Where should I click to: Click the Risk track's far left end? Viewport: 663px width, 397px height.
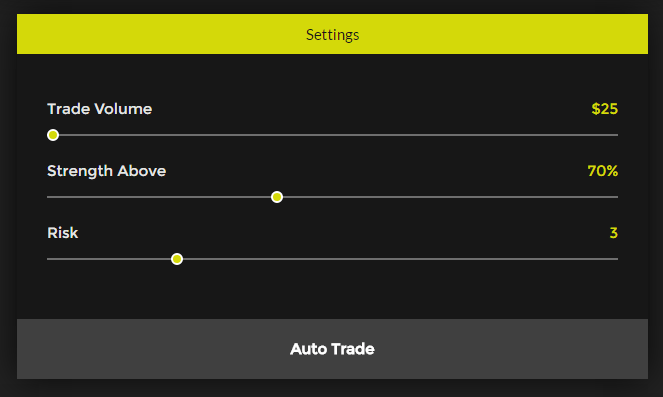coord(50,259)
